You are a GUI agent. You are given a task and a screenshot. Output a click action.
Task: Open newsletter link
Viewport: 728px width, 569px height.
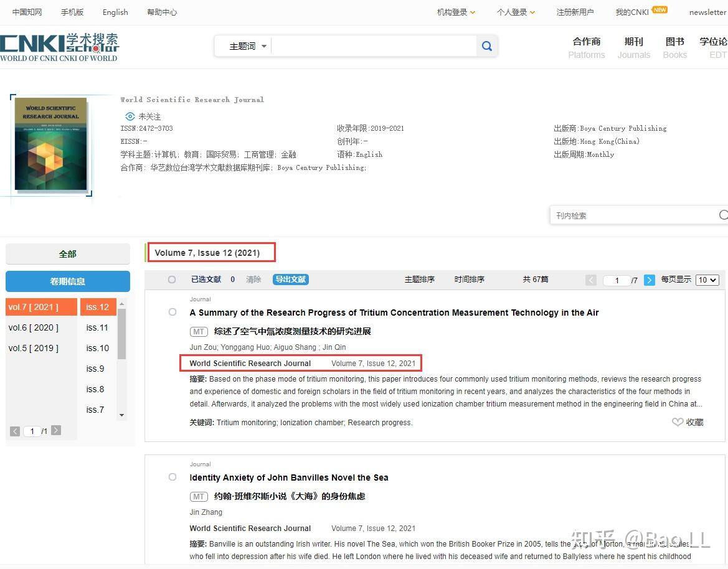pos(707,12)
